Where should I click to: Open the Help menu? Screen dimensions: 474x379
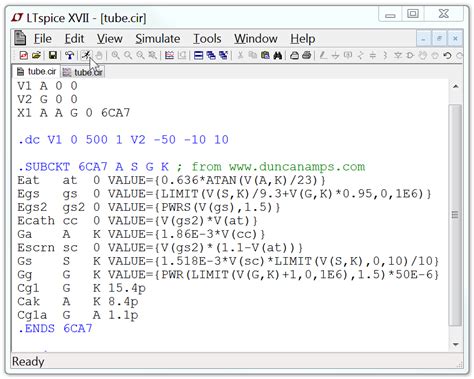tap(302, 39)
